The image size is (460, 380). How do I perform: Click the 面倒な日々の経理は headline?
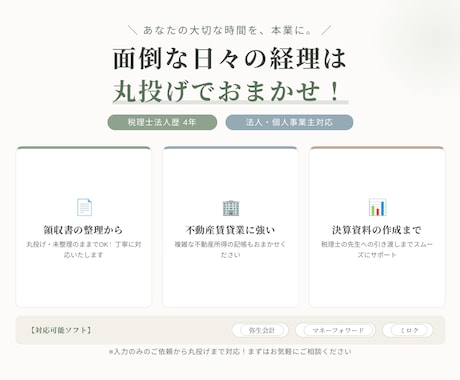coord(230,59)
